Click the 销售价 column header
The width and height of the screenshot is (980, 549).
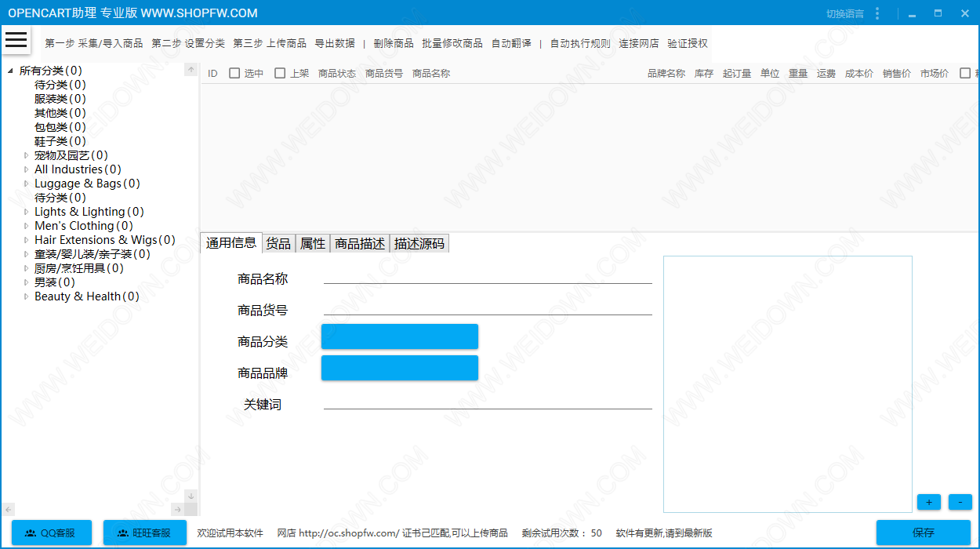pyautogui.click(x=897, y=74)
